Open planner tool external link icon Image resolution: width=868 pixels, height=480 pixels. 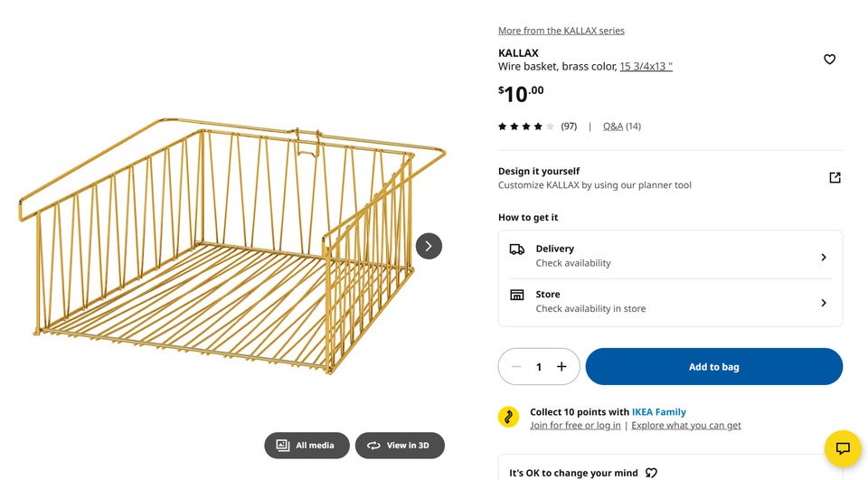coord(835,178)
